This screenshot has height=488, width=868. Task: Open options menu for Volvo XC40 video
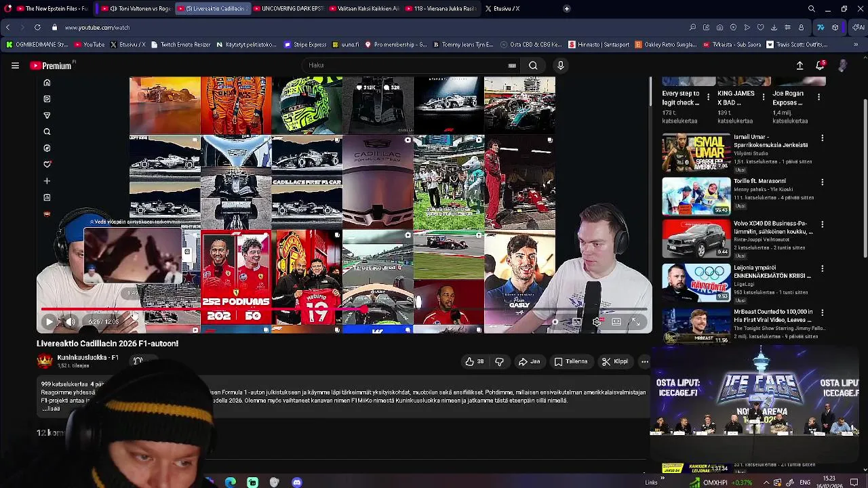pyautogui.click(x=823, y=224)
